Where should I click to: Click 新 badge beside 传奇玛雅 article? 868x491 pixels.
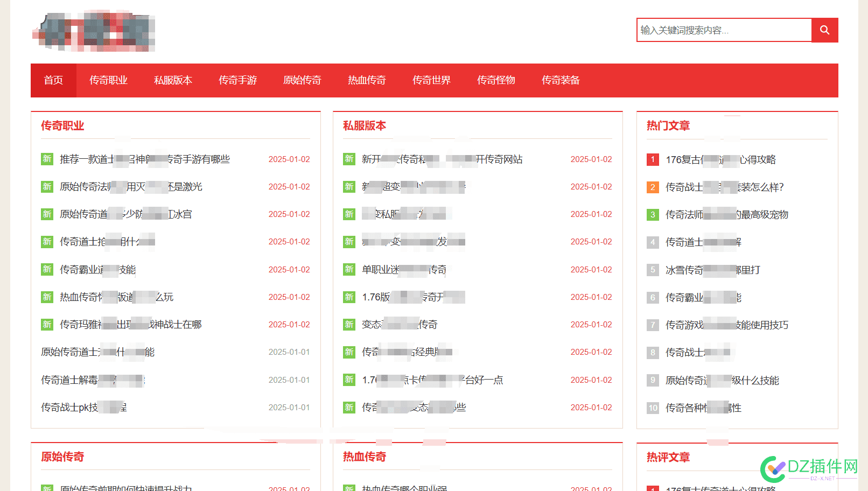point(47,325)
